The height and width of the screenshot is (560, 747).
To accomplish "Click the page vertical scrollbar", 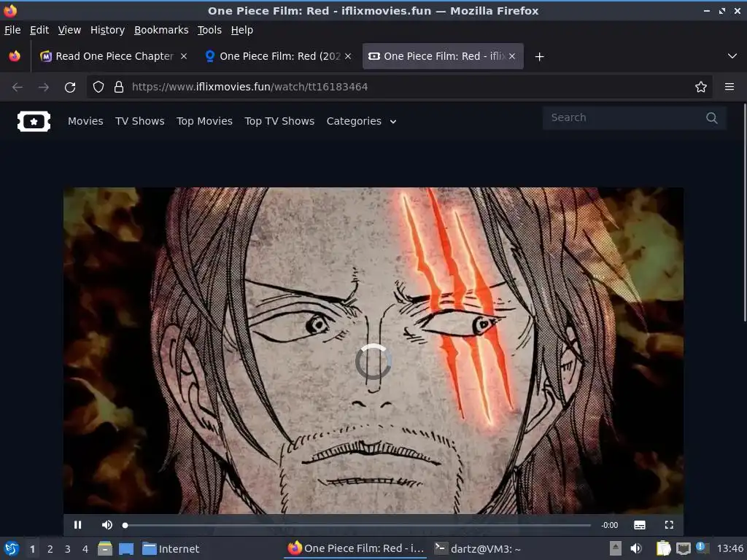I will pos(744,212).
